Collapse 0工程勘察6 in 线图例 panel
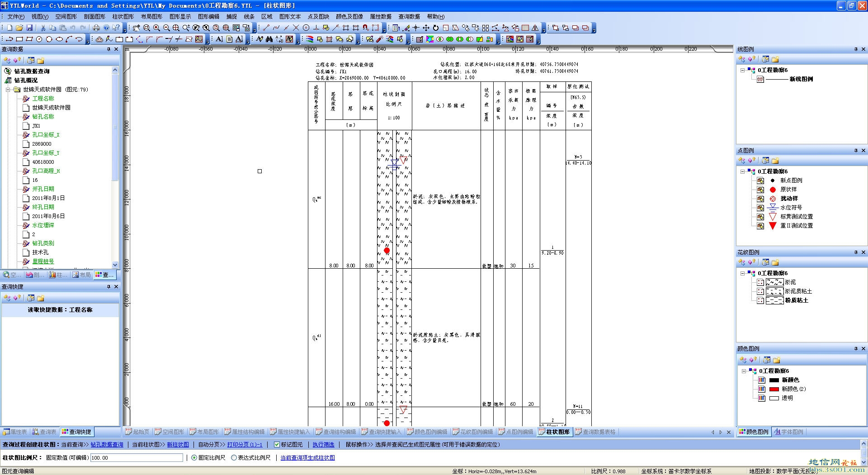Screen dimensions: 868x475 (x=742, y=70)
